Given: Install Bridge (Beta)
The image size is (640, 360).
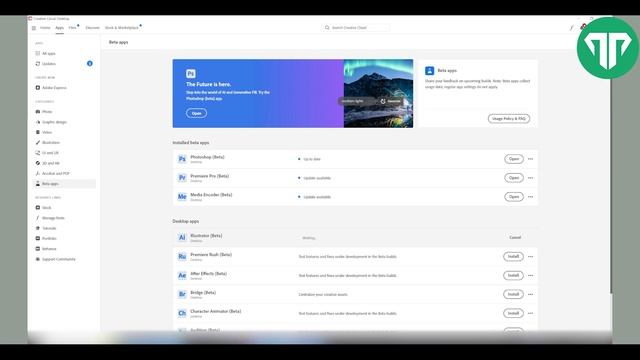Looking at the screenshot, I should click(x=513, y=294).
